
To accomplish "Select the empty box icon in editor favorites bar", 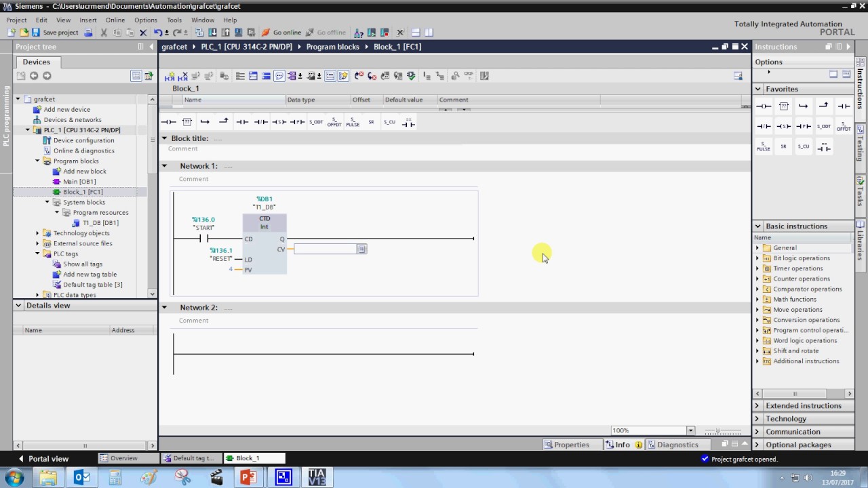I will [187, 122].
